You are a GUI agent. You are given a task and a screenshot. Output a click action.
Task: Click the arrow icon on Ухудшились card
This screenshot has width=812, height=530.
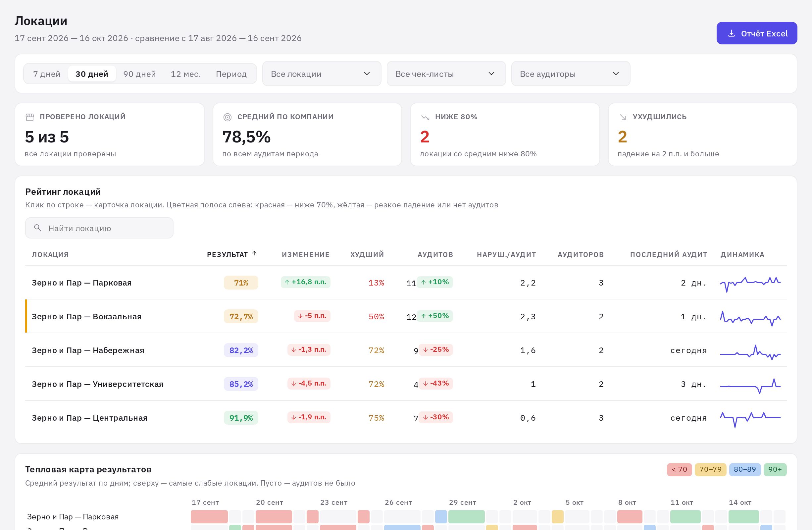[623, 117]
